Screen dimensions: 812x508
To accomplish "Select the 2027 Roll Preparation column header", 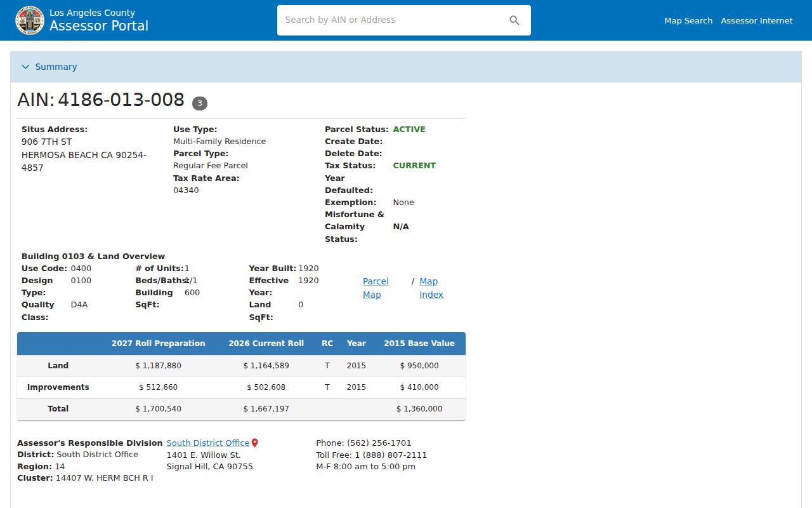I will point(159,344).
